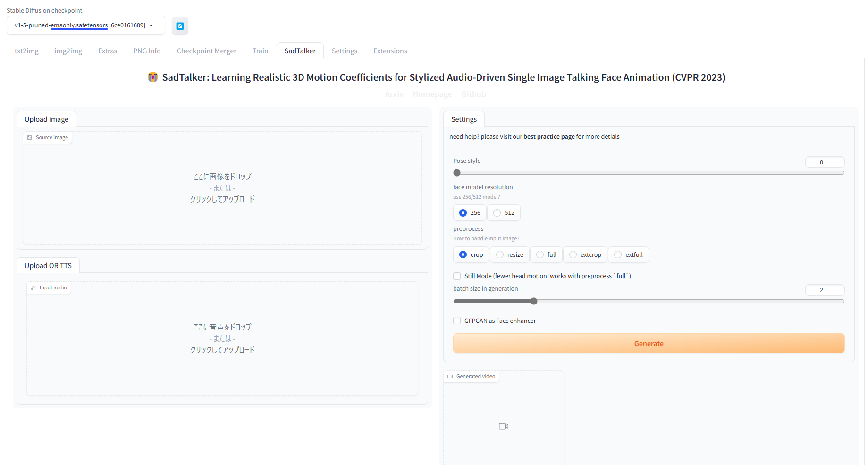The image size is (868, 465).
Task: Click the Generate button
Action: coord(649,344)
